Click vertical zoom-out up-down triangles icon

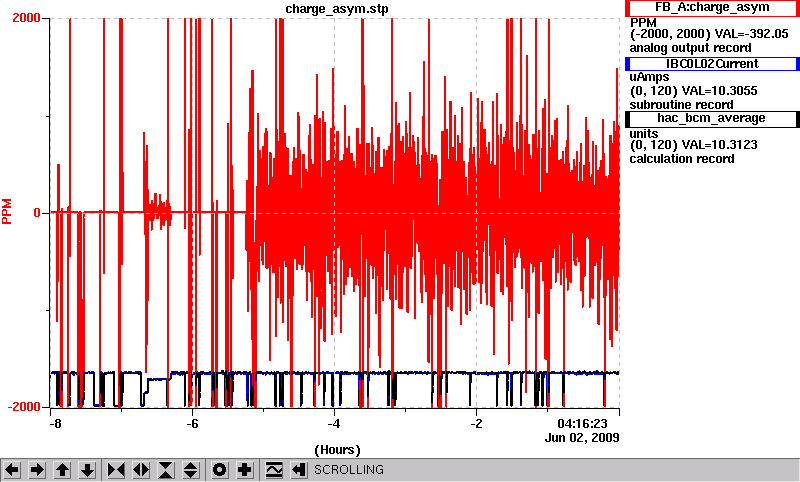point(191,470)
